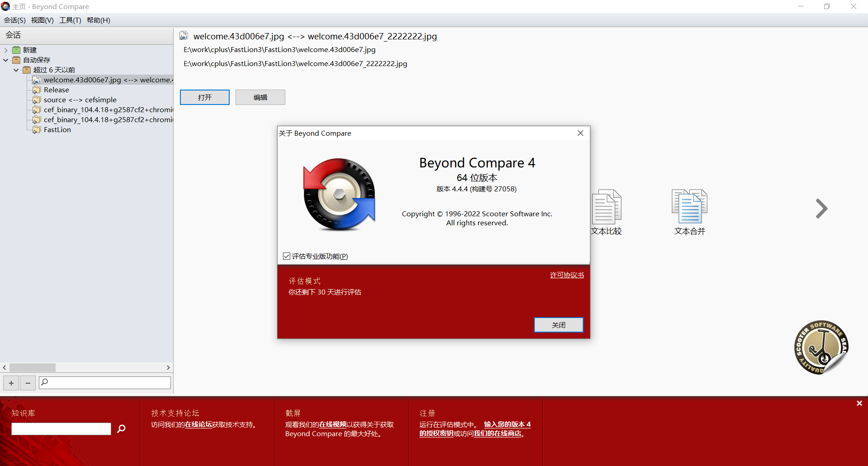868x466 pixels.
Task: Open the 许可协议书 link
Action: point(567,275)
